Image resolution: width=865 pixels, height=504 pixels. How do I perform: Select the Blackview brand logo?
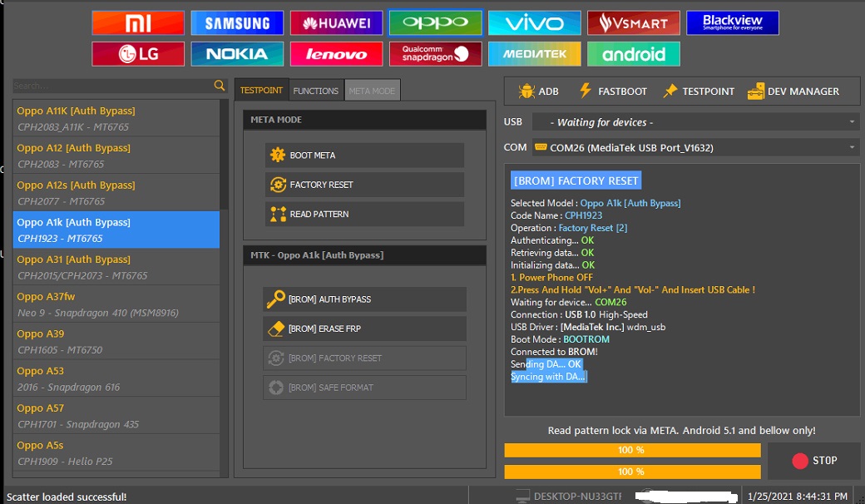(733, 23)
